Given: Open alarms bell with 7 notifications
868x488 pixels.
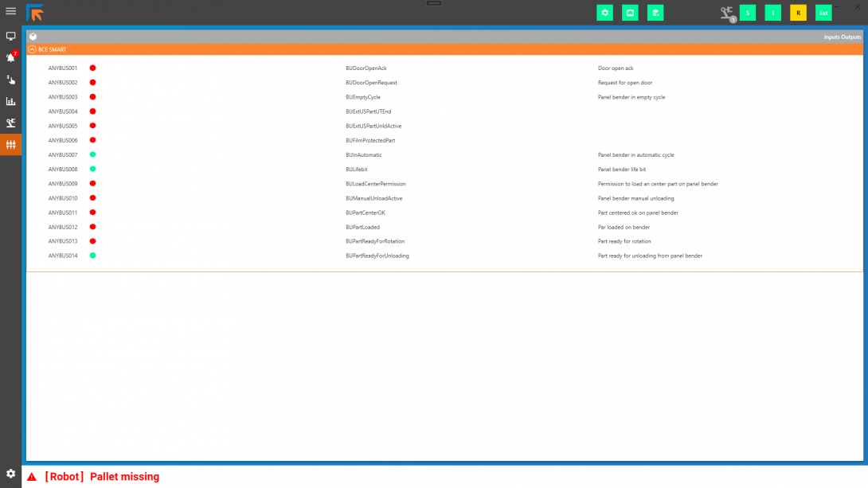Looking at the screenshot, I should 10,57.
